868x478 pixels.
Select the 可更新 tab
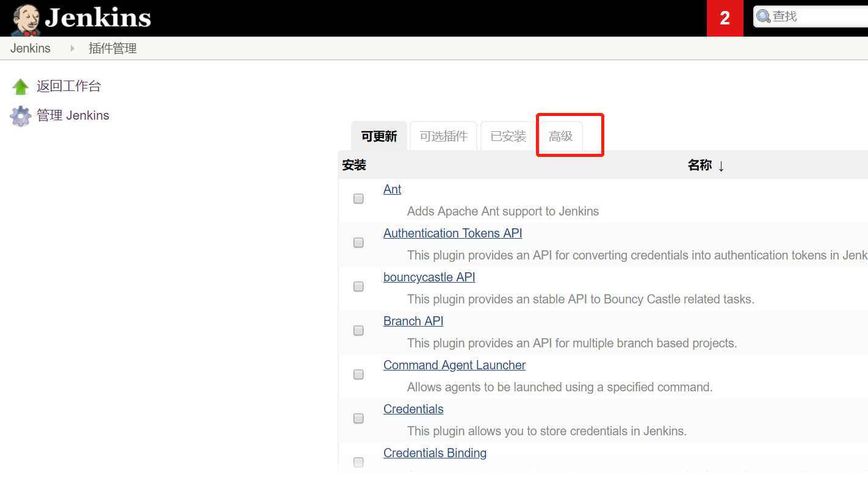[x=379, y=136]
